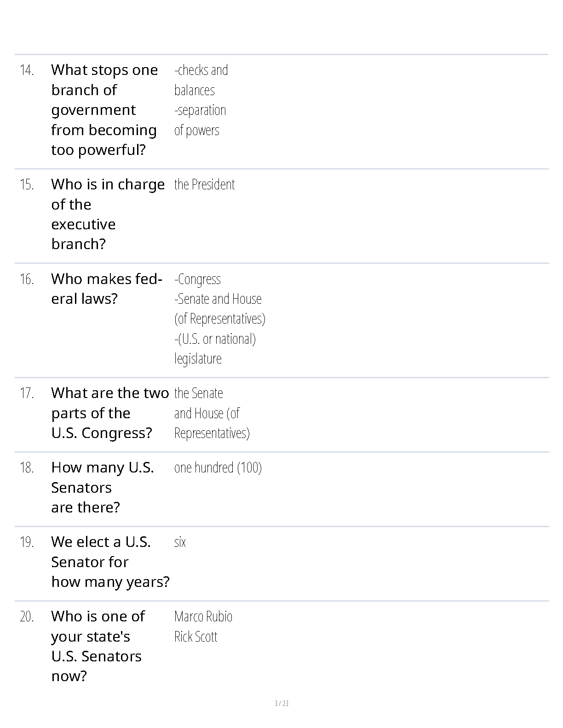Click the '(U.S. or national) legislature' answer
The image size is (563, 728).
coord(215,348)
